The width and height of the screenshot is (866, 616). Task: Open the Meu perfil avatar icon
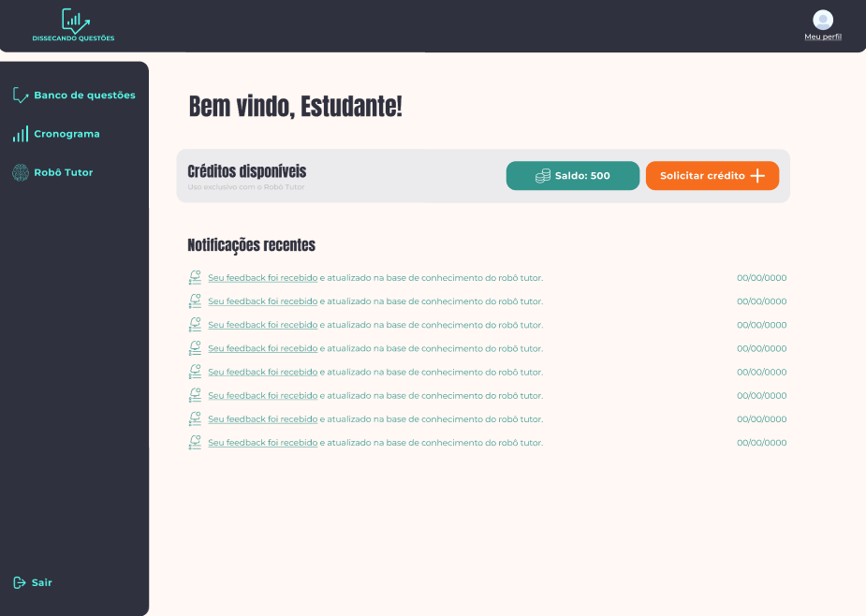823,20
